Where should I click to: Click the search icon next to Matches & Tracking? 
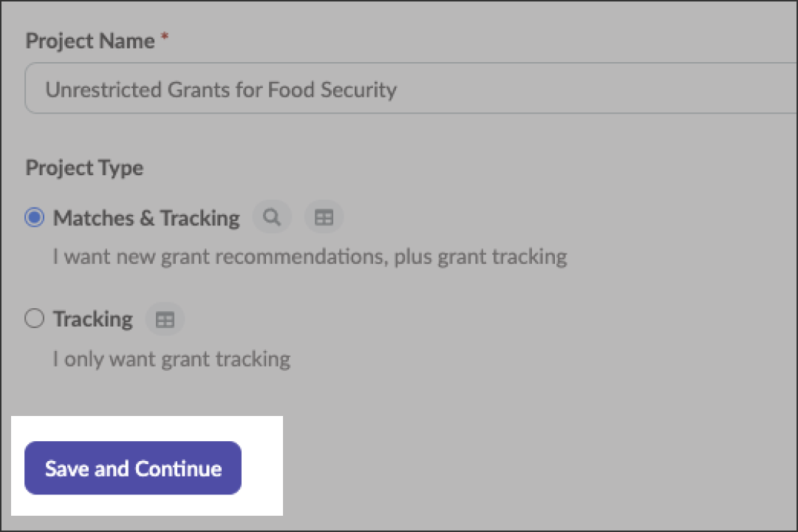(x=271, y=216)
